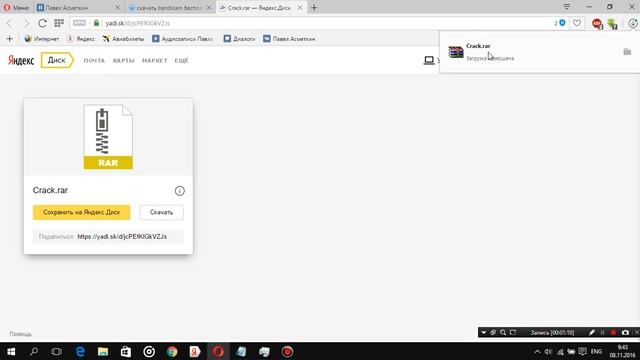Open the Помощь link
Screen dimensions: 640x360
[x=20, y=334]
